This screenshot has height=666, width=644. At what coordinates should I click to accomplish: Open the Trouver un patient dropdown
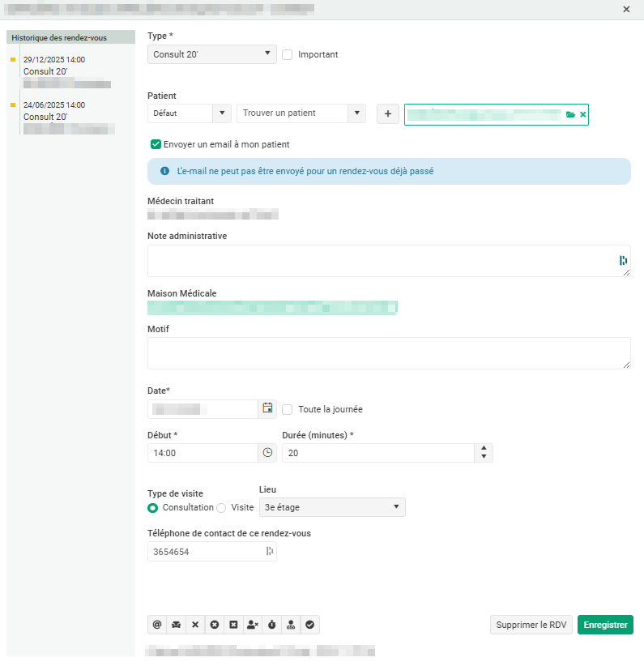[x=301, y=113]
